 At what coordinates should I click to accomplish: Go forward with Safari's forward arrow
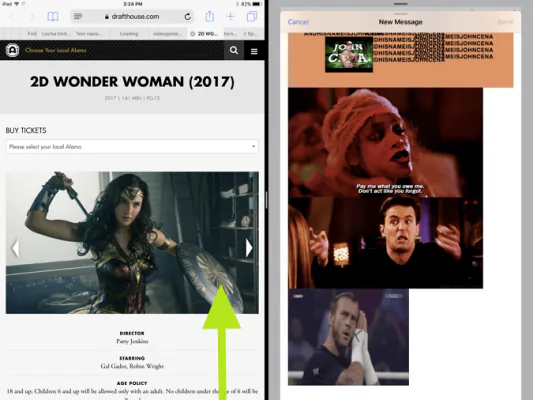[32, 16]
